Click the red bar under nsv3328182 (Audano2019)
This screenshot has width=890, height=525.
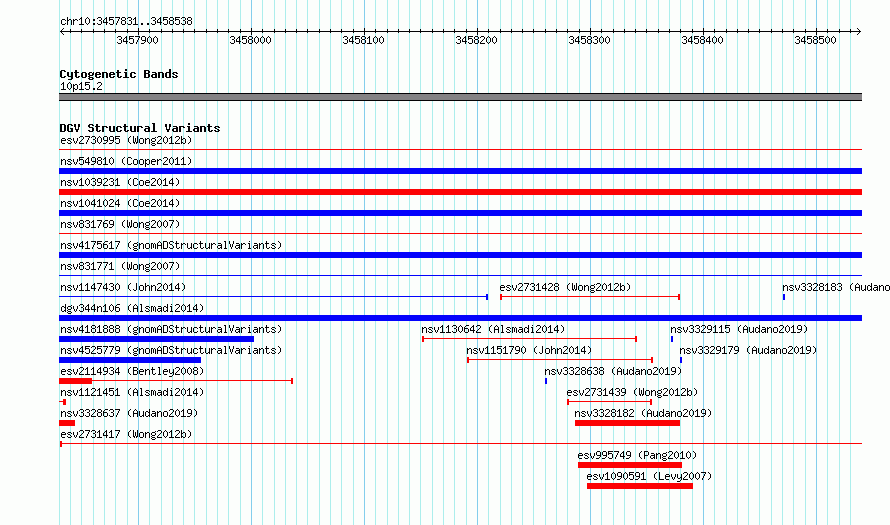tap(627, 423)
